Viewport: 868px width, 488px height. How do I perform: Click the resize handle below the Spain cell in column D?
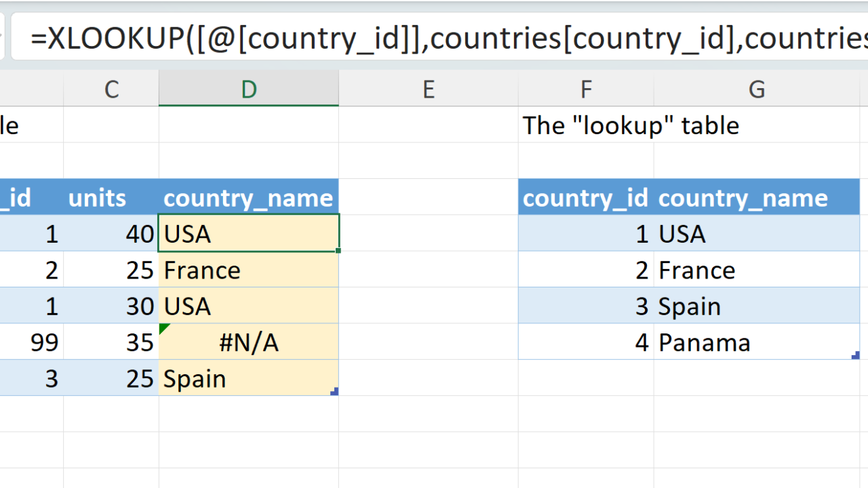334,391
